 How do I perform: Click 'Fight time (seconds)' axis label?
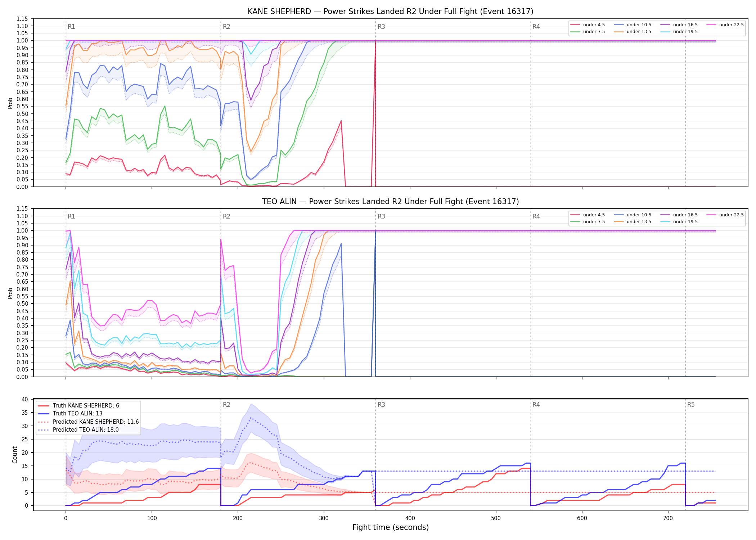(391, 527)
